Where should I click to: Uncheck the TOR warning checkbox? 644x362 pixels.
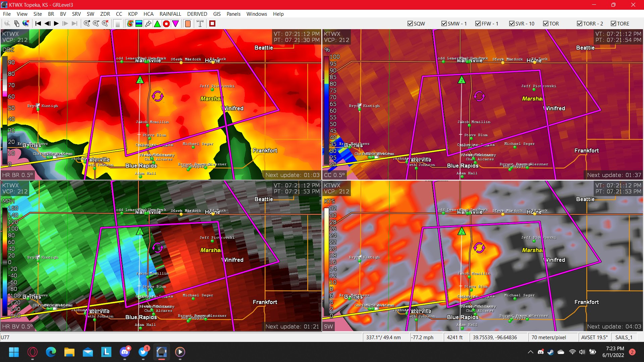(545, 23)
